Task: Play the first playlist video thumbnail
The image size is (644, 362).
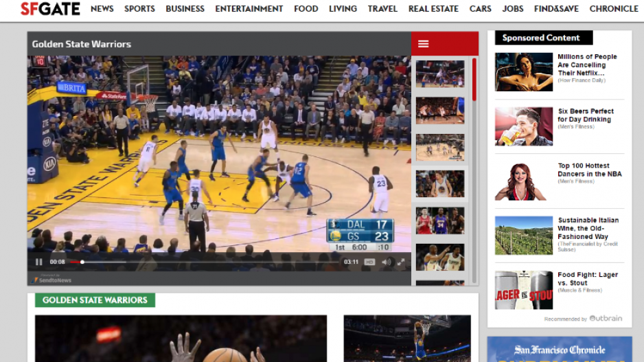Action: (440, 74)
